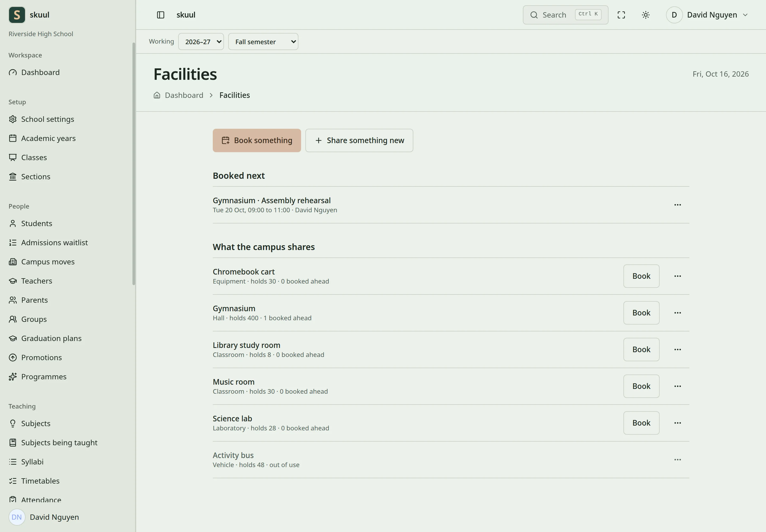Viewport: 766px width, 532px height.
Task: Click the Book something button
Action: tap(257, 140)
